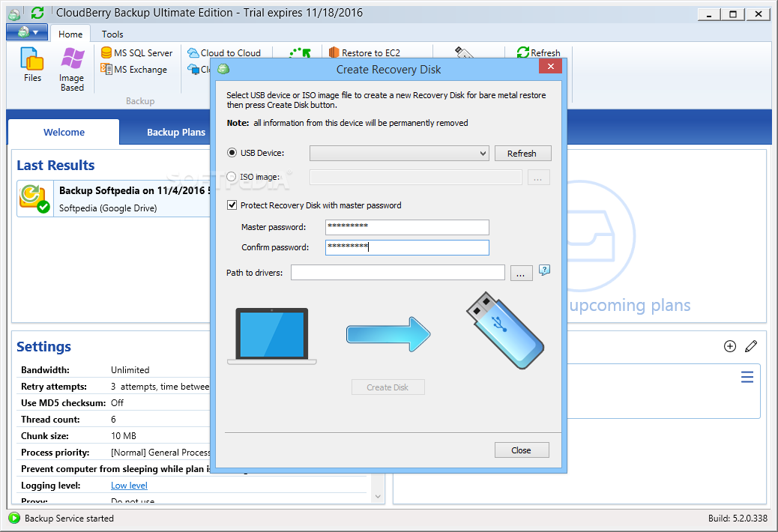Open the hamburger menu in plans panel

(747, 377)
